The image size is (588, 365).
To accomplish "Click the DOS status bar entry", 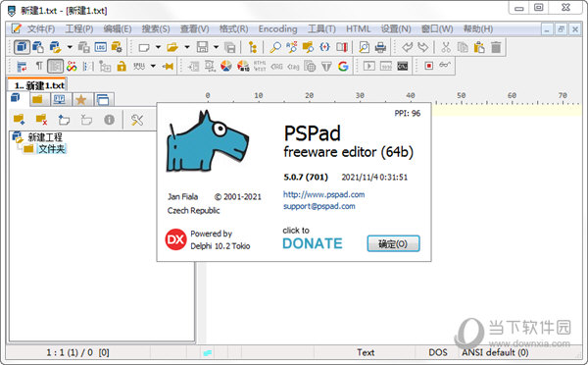I will point(438,352).
